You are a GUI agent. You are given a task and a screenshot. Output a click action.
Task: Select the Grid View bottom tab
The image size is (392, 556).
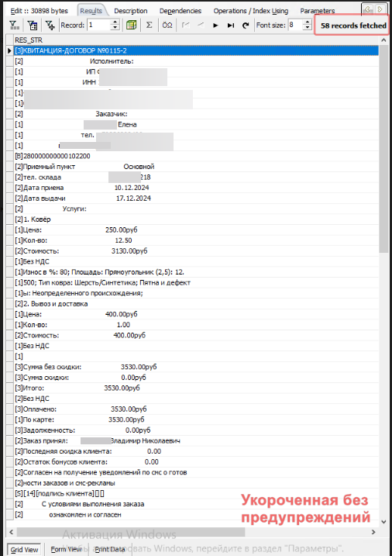coord(24,550)
